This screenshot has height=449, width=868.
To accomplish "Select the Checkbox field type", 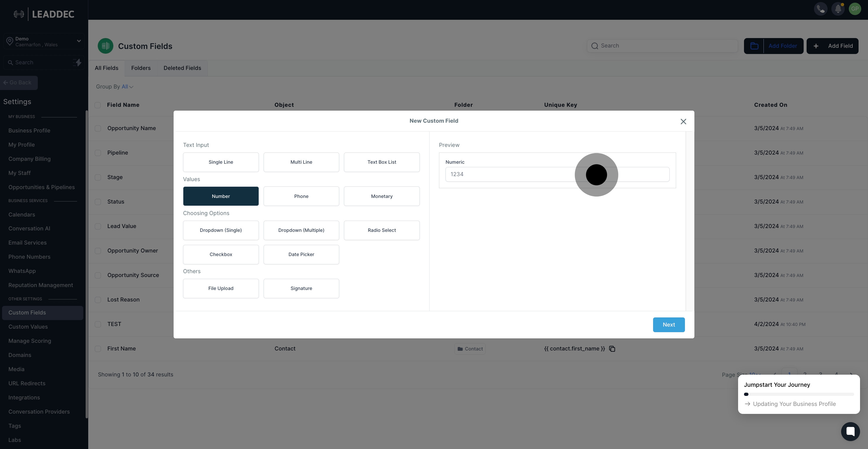I will coord(221,255).
